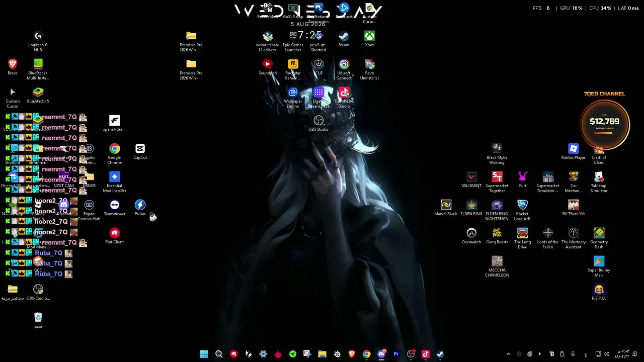Open the volume control in system tray

point(606,354)
